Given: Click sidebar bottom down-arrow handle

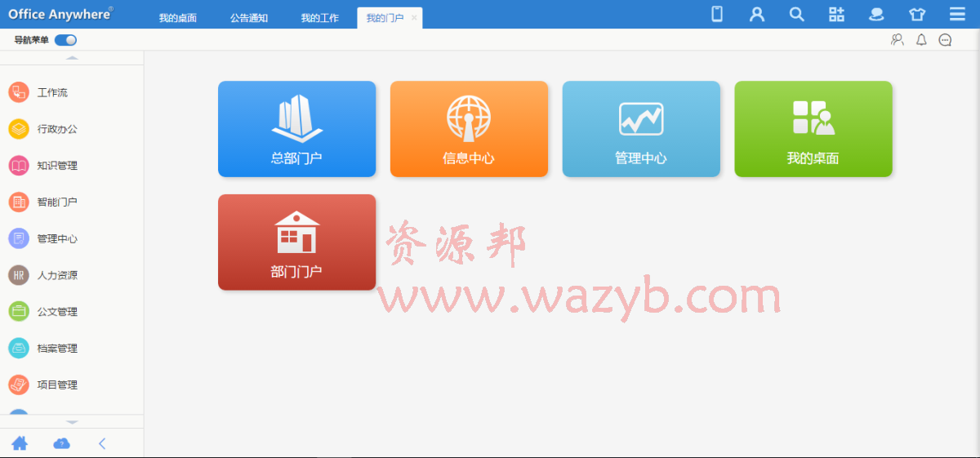Looking at the screenshot, I should [72, 422].
